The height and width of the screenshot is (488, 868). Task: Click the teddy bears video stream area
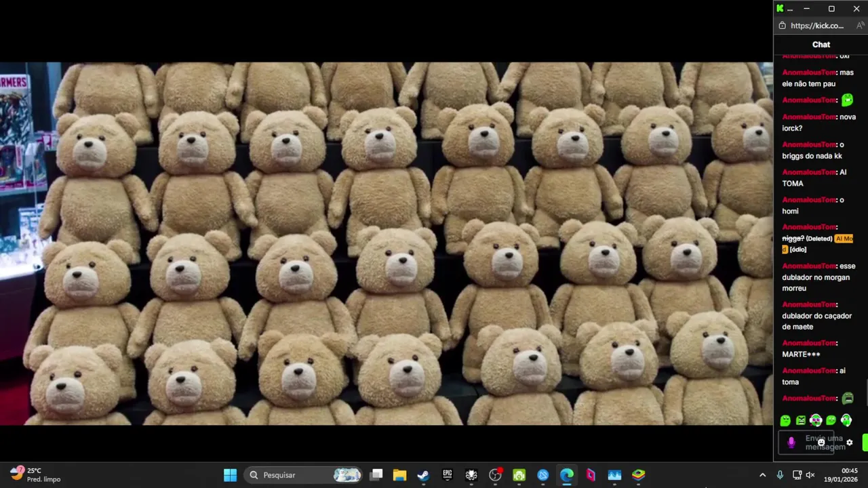tap(387, 244)
